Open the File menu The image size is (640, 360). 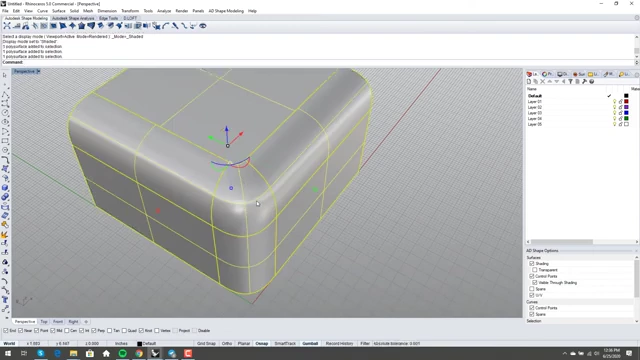tap(5, 11)
